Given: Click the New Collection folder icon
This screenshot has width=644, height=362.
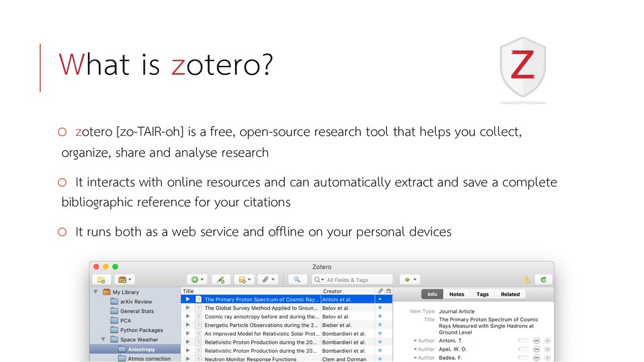Looking at the screenshot, I should click(101, 280).
